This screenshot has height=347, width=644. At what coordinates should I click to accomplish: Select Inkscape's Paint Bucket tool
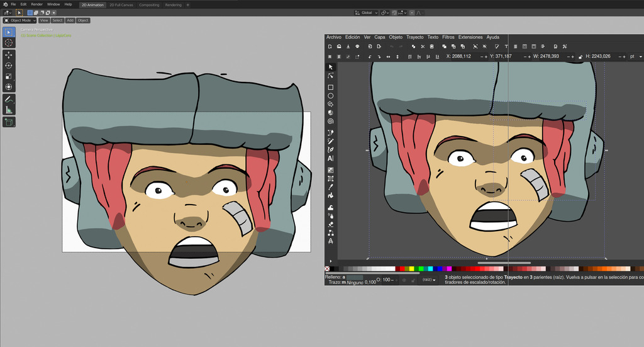(x=331, y=195)
